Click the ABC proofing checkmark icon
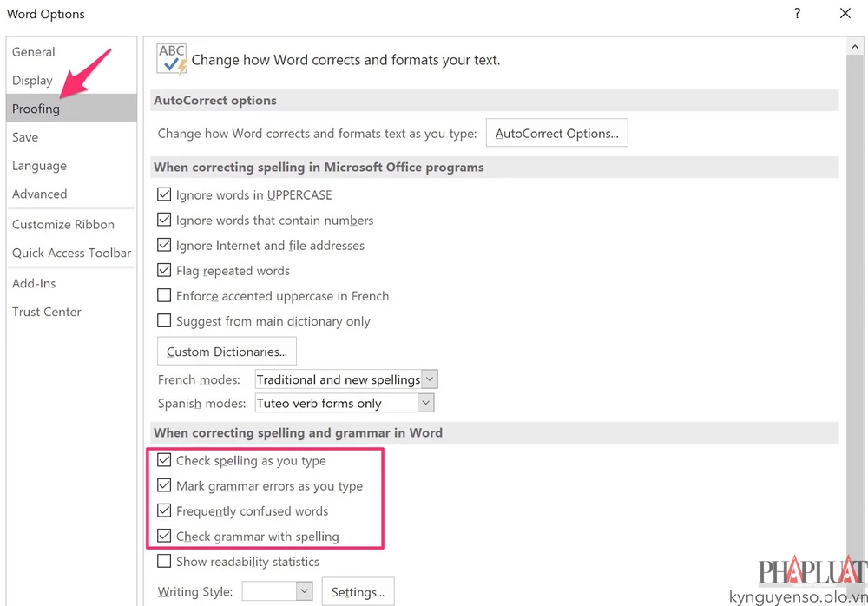This screenshot has width=868, height=606. [172, 59]
